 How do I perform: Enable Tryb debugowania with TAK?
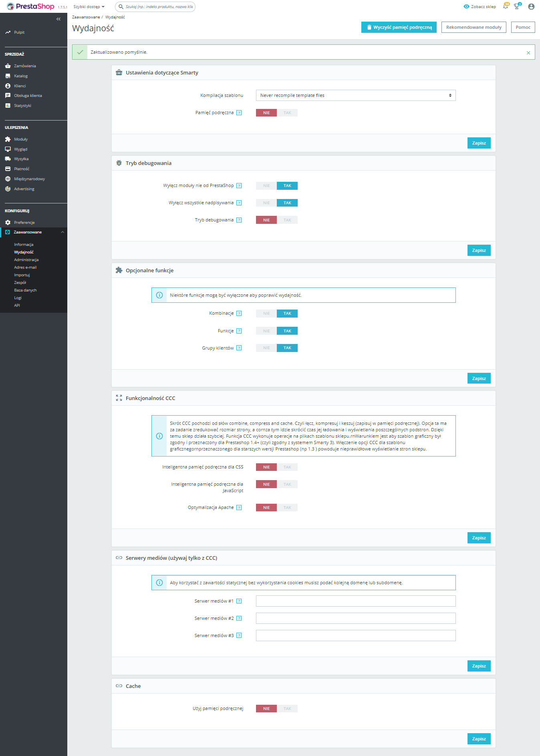pyautogui.click(x=287, y=220)
